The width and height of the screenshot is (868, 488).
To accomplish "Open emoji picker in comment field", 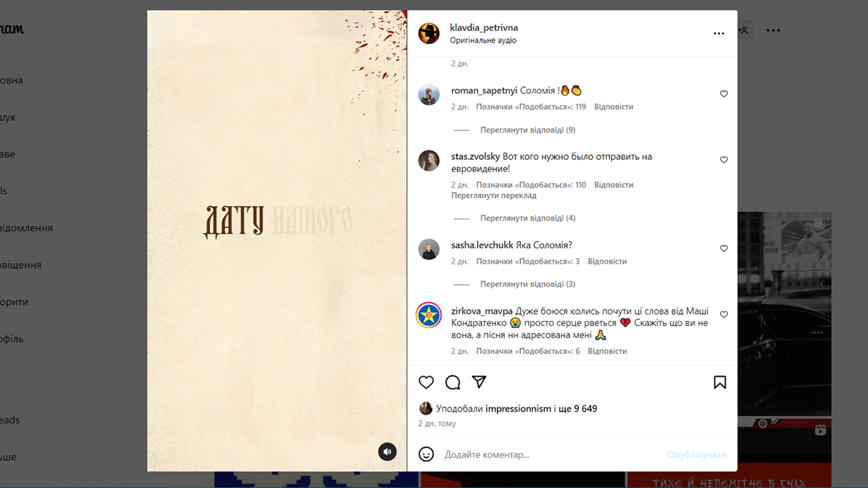I will (426, 454).
